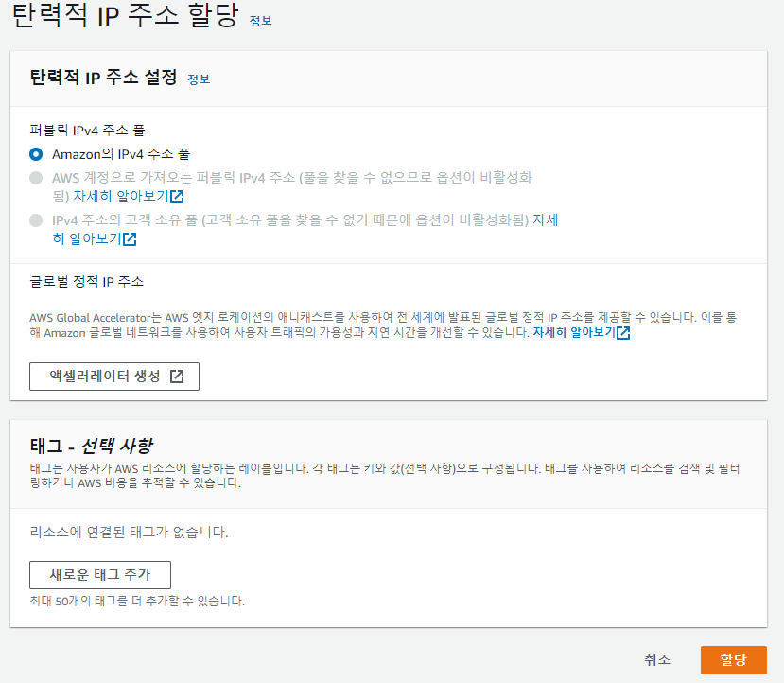Click external-link icon after Global Accelerator 자세히 알아보기
Screen dimensions: 784x683
point(623,333)
